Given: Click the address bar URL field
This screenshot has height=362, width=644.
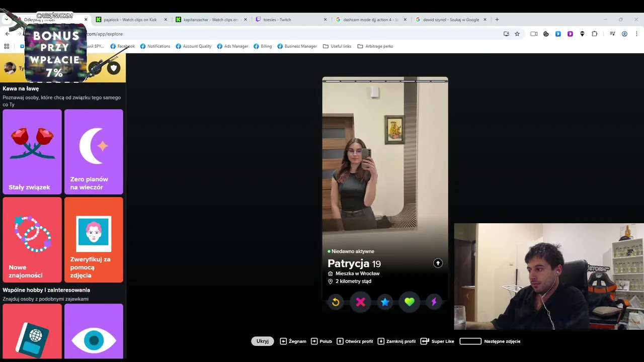Looking at the screenshot, I should click(x=292, y=34).
